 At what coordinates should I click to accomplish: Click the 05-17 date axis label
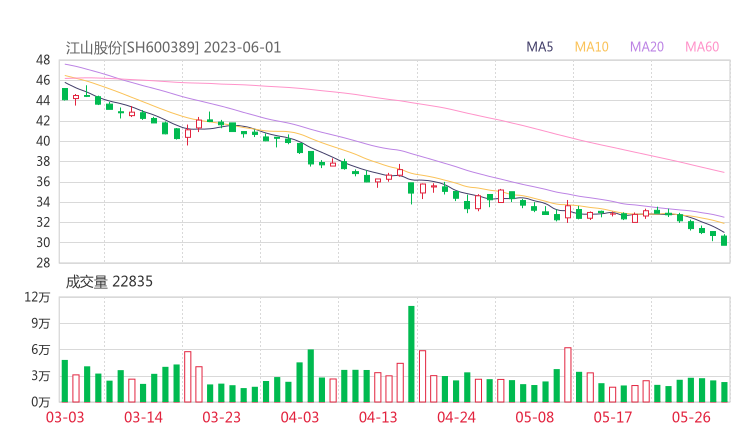click(613, 417)
